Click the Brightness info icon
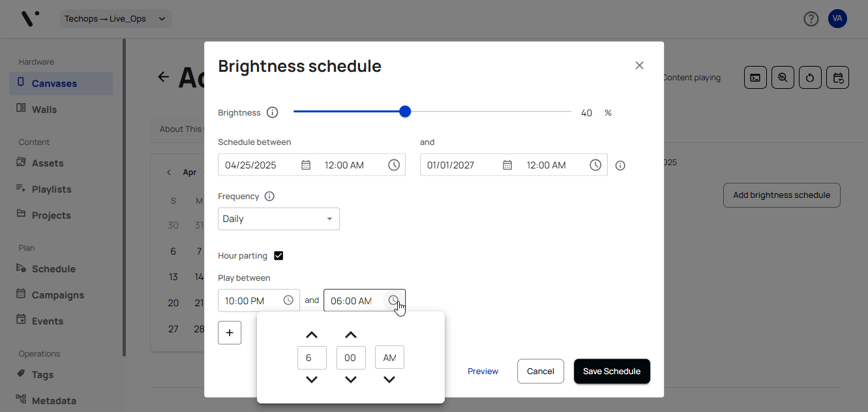This screenshot has width=868, height=412. click(273, 112)
